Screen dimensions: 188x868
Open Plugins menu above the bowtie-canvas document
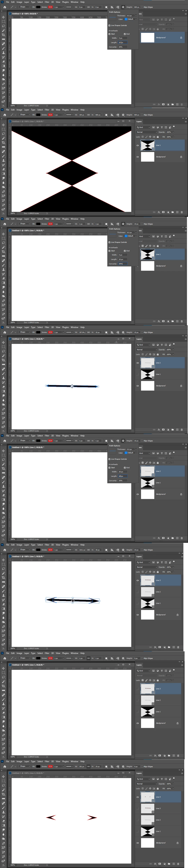(x=65, y=110)
